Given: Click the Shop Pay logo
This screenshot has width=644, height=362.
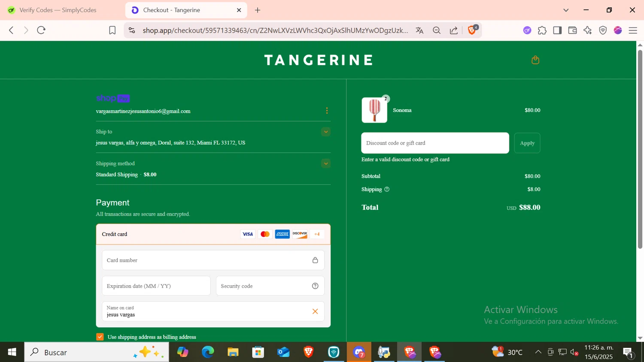Looking at the screenshot, I should [x=113, y=98].
